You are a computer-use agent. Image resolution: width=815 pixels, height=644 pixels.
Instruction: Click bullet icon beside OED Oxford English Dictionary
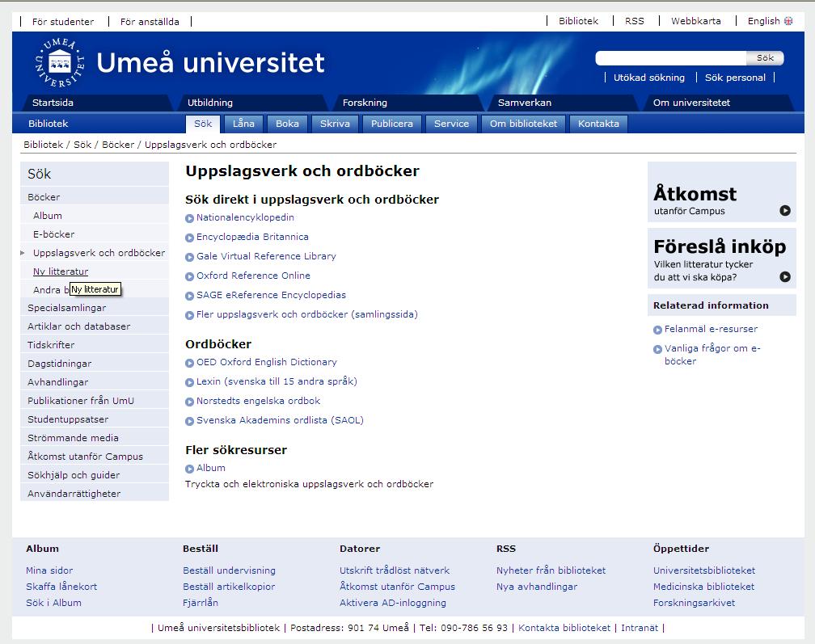(x=190, y=363)
